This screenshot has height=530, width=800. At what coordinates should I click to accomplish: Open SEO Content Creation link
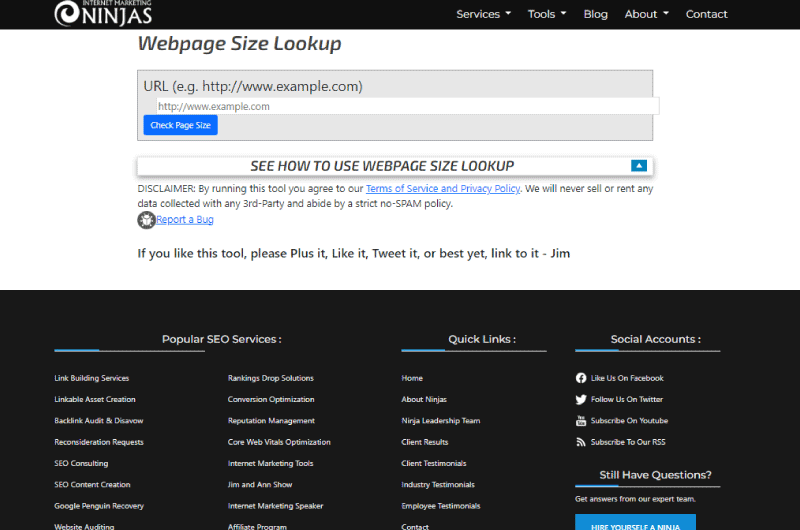click(x=92, y=485)
